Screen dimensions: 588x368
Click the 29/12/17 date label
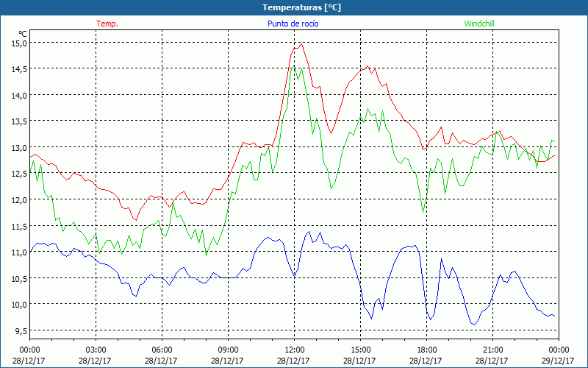click(x=558, y=361)
